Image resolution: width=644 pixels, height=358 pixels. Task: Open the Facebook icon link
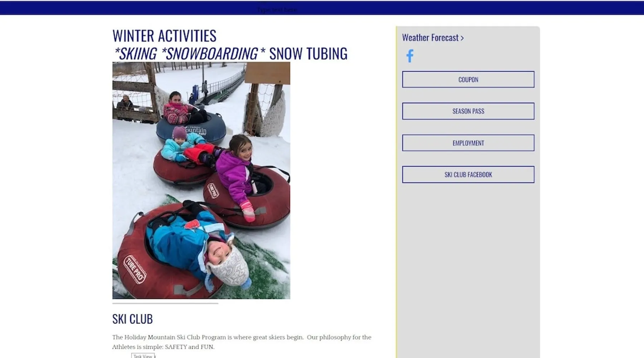(410, 56)
